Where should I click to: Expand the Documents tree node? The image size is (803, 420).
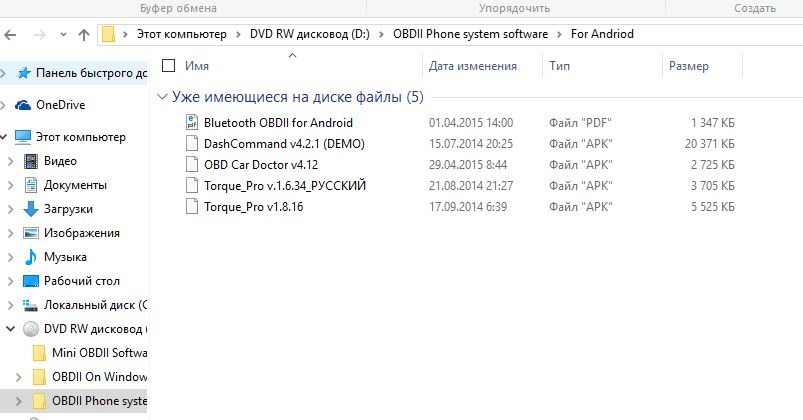[x=11, y=185]
